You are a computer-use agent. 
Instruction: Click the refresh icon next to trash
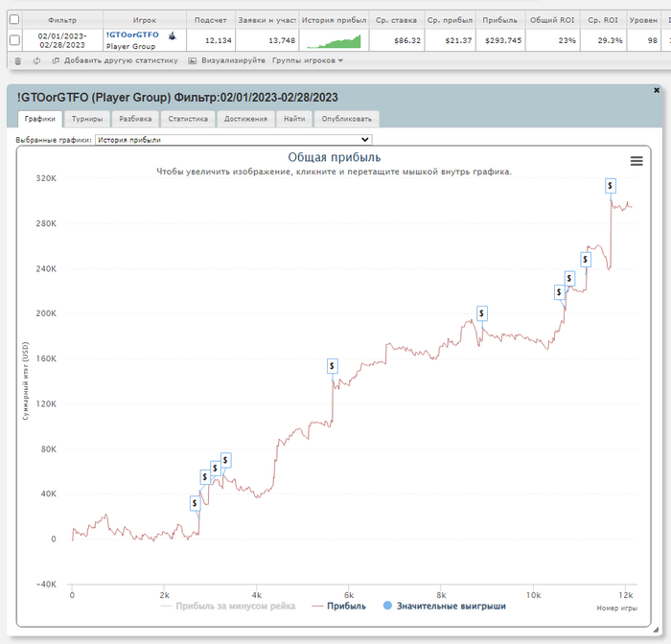coord(36,61)
